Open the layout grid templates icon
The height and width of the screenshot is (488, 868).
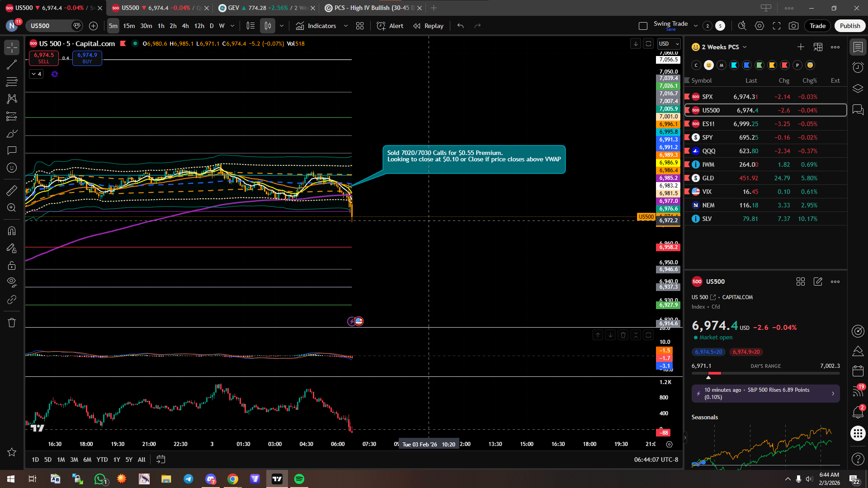(360, 26)
